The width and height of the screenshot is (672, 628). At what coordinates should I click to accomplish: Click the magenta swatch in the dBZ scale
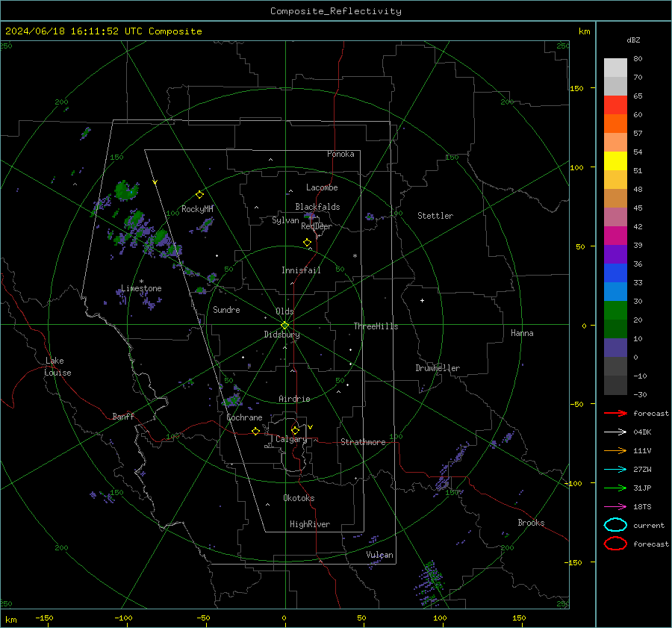[615, 236]
